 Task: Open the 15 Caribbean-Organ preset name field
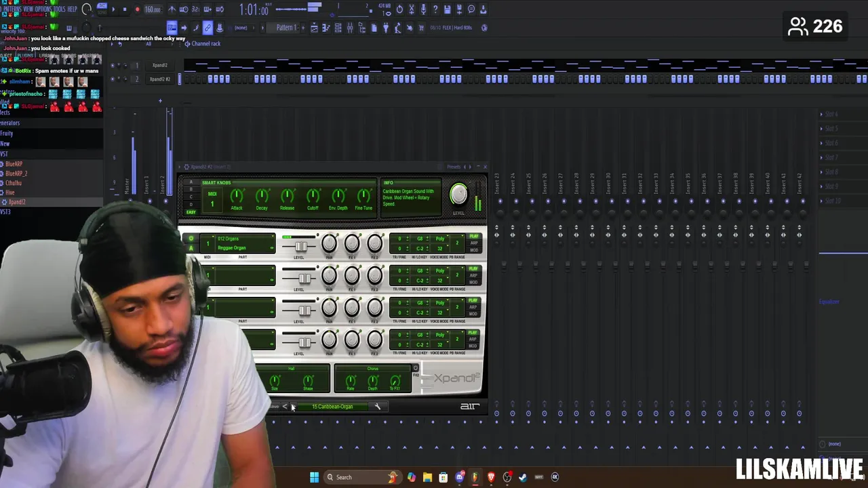[332, 407]
